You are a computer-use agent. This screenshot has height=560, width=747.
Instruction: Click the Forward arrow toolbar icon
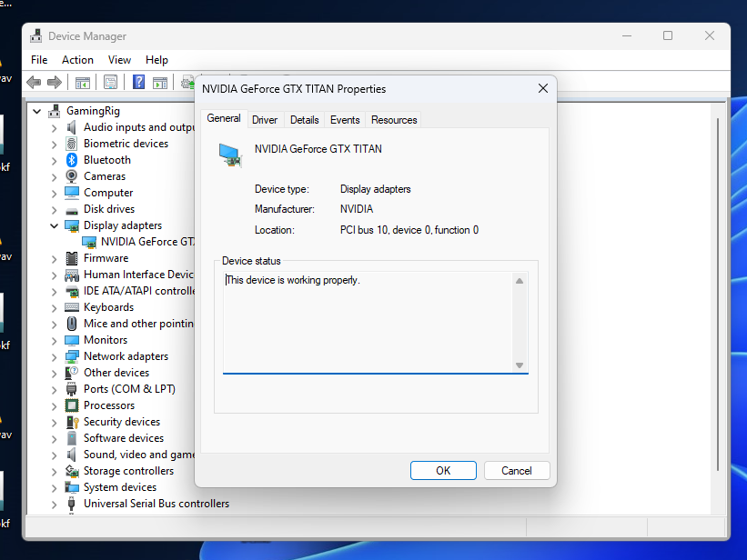55,83
